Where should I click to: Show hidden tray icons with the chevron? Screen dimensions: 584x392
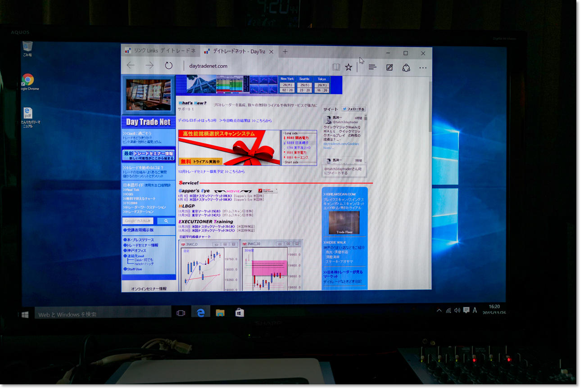[439, 310]
